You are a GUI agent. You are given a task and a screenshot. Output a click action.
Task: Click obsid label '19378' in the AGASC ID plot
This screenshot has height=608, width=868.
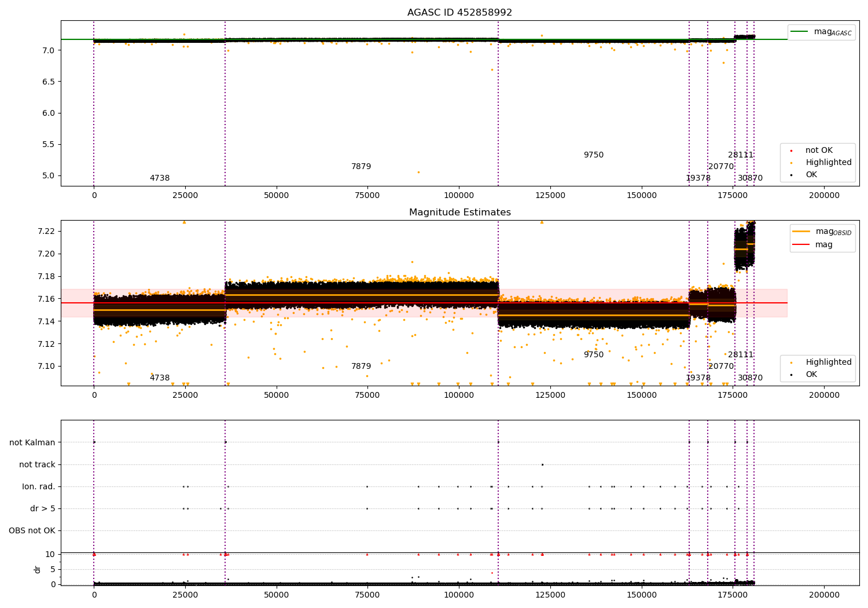(x=698, y=178)
